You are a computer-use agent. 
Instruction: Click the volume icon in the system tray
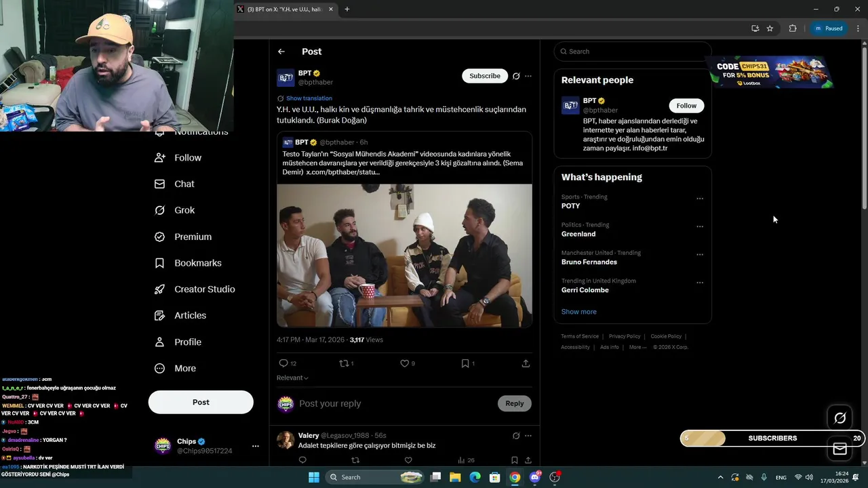click(x=810, y=477)
